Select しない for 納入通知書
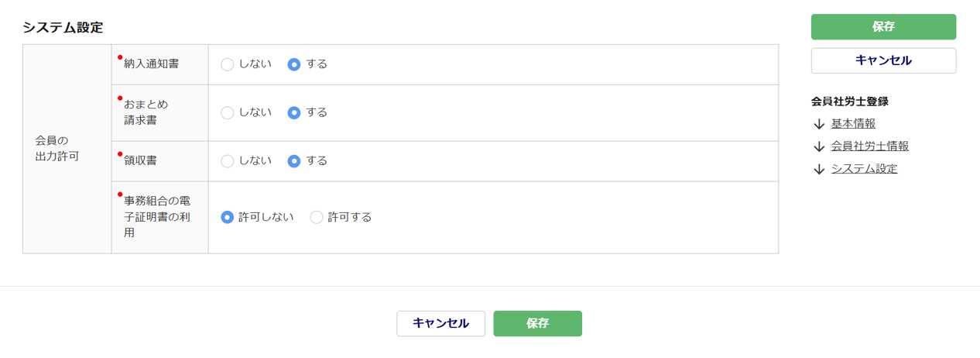The width and height of the screenshot is (980, 358). [228, 64]
